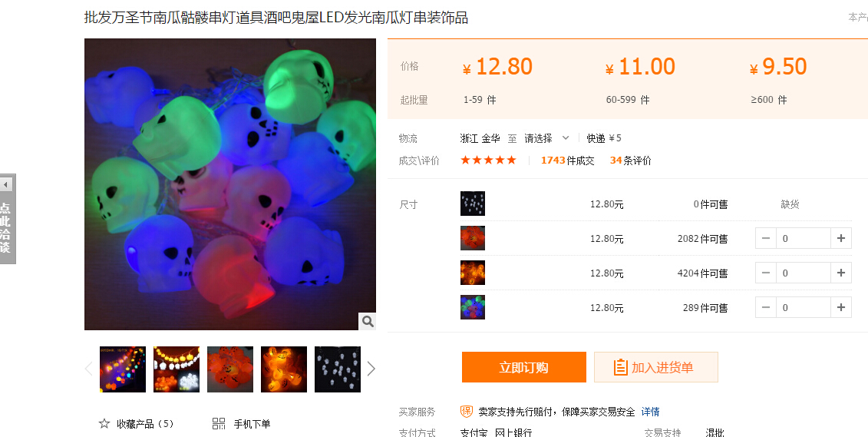Click the previous arrow in the thumbnail carousel
Image resolution: width=868 pixels, height=437 pixels.
88,369
